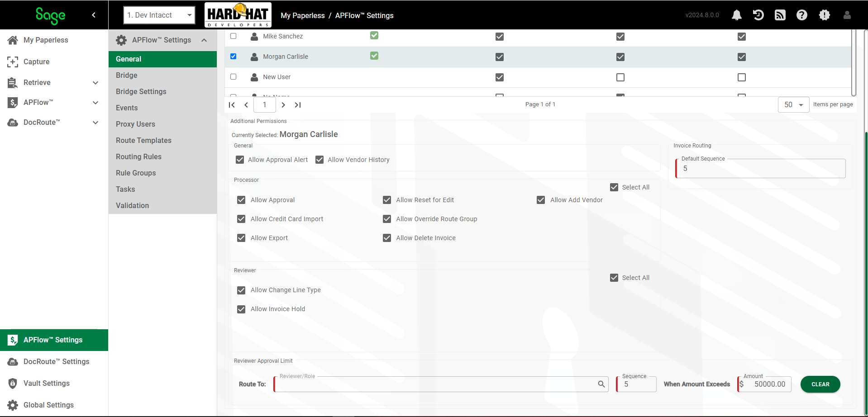Go to the next page of users
Viewport: 868px width, 417px height.
283,104
